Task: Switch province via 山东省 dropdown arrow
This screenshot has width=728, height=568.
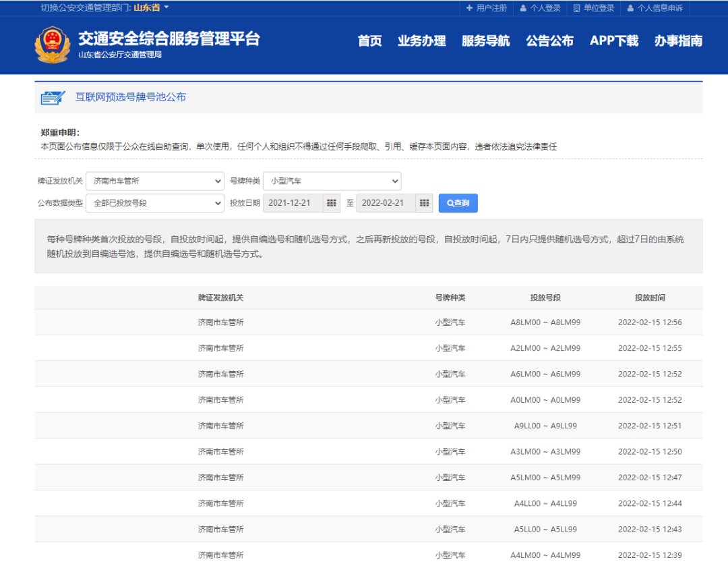Action: [166, 7]
